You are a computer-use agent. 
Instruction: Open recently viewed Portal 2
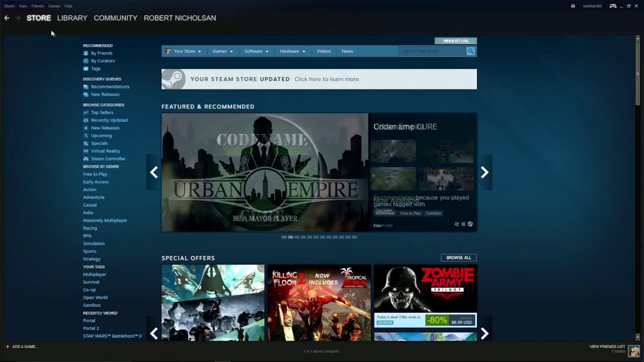click(91, 328)
